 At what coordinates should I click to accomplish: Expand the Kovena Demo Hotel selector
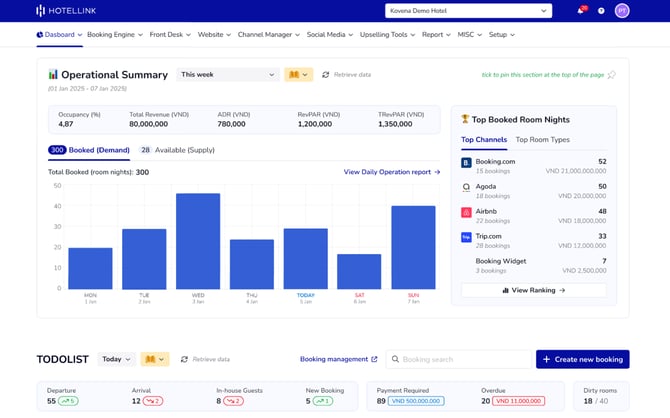click(467, 10)
